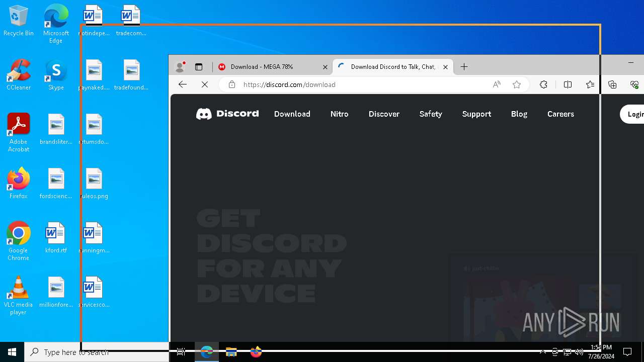
Task: Close the Download Discord tab
Action: [x=445, y=67]
